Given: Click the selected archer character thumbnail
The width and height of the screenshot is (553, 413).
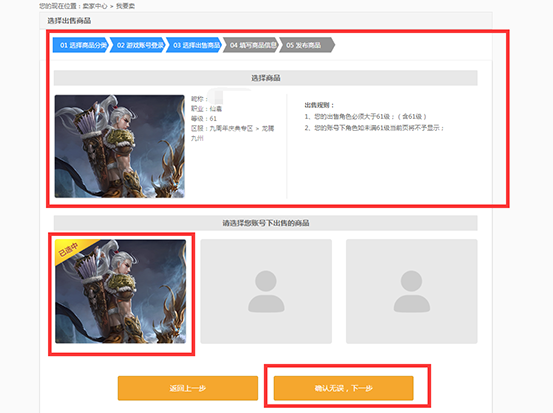Looking at the screenshot, I should point(121,291).
